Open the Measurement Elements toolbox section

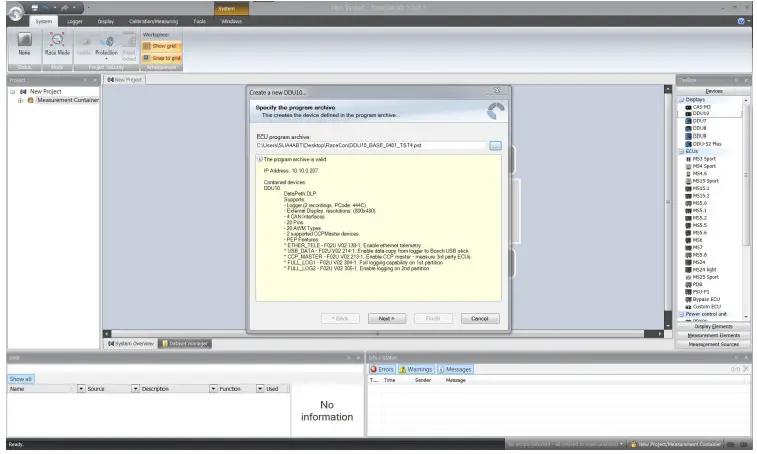point(714,336)
